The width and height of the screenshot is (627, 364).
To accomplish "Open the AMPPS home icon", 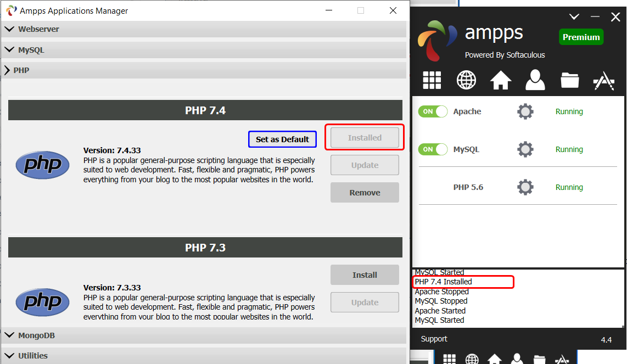I will 501,80.
